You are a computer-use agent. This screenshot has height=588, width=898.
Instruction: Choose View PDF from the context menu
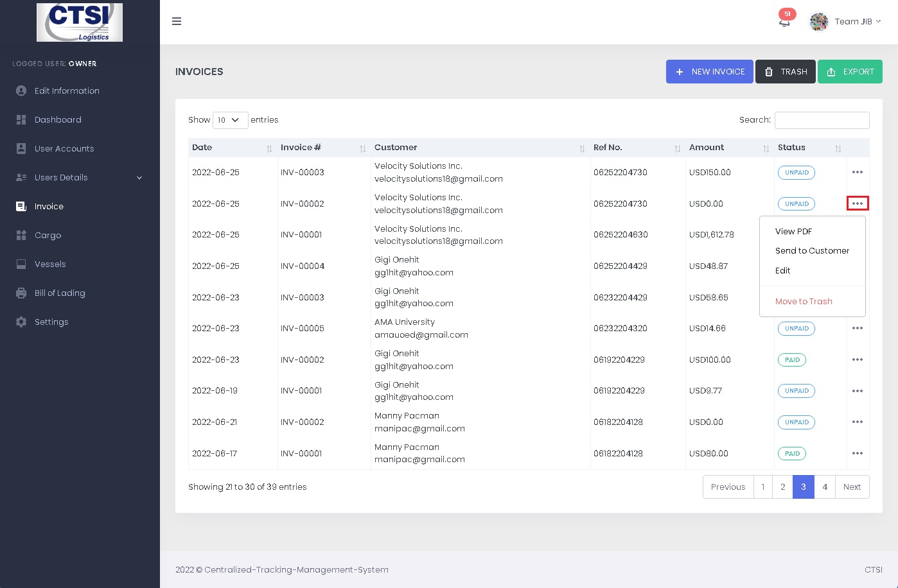(793, 232)
